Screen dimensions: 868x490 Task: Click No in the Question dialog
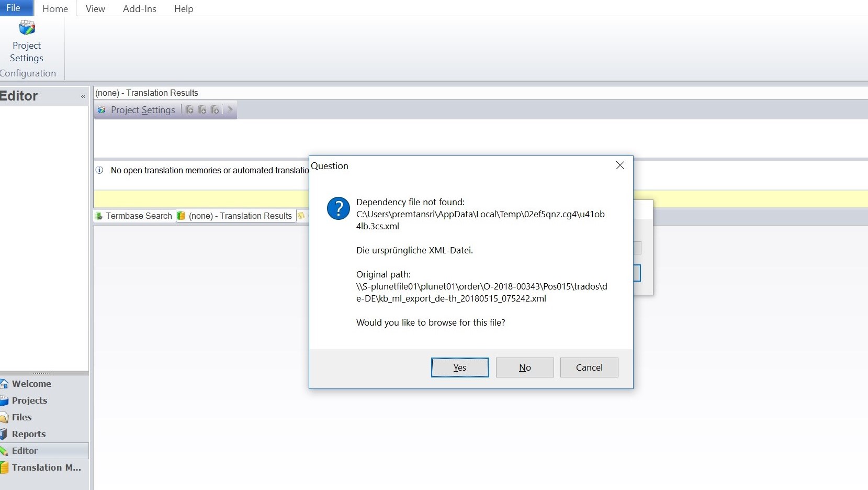click(524, 367)
